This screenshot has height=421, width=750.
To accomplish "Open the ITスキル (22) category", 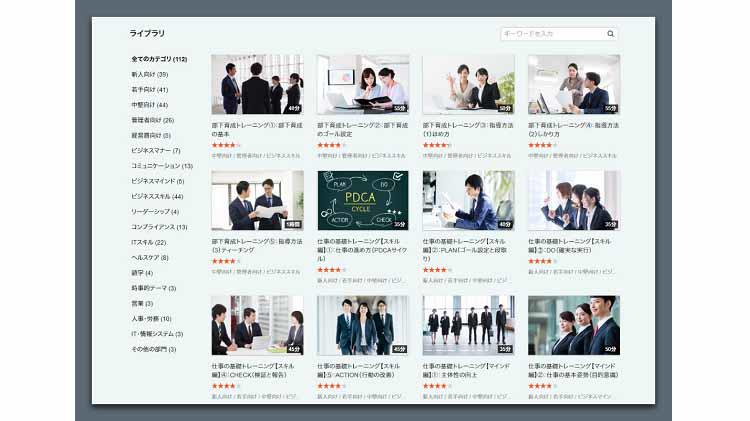I will [x=148, y=242].
